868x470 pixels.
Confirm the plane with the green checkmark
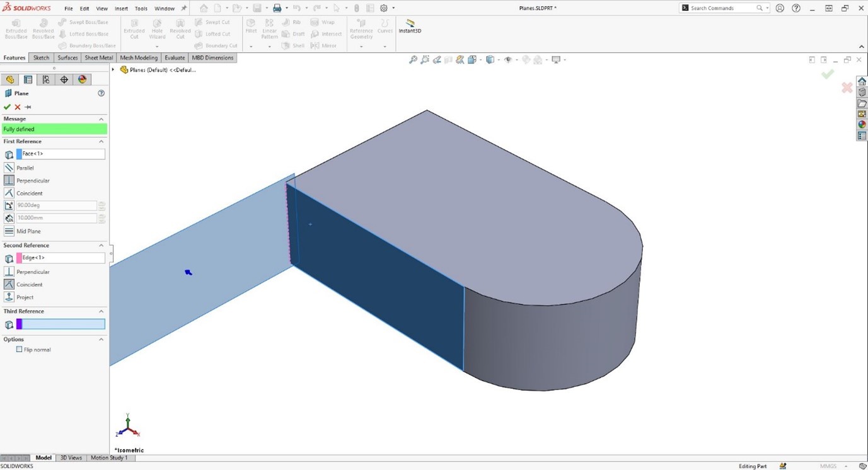coord(7,106)
